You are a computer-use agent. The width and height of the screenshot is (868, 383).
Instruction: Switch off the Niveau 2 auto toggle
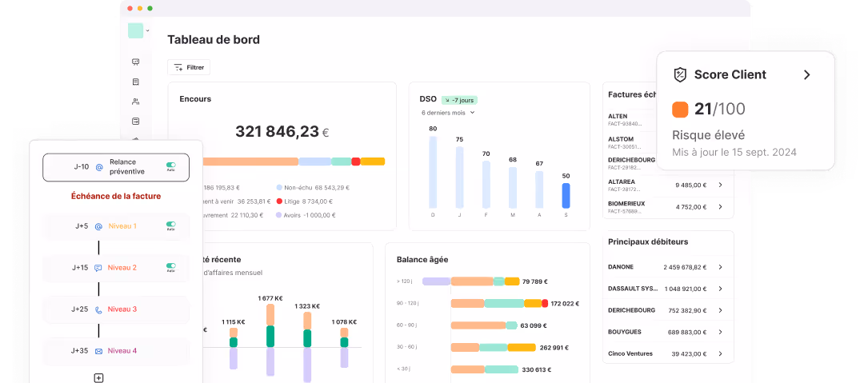point(171,266)
